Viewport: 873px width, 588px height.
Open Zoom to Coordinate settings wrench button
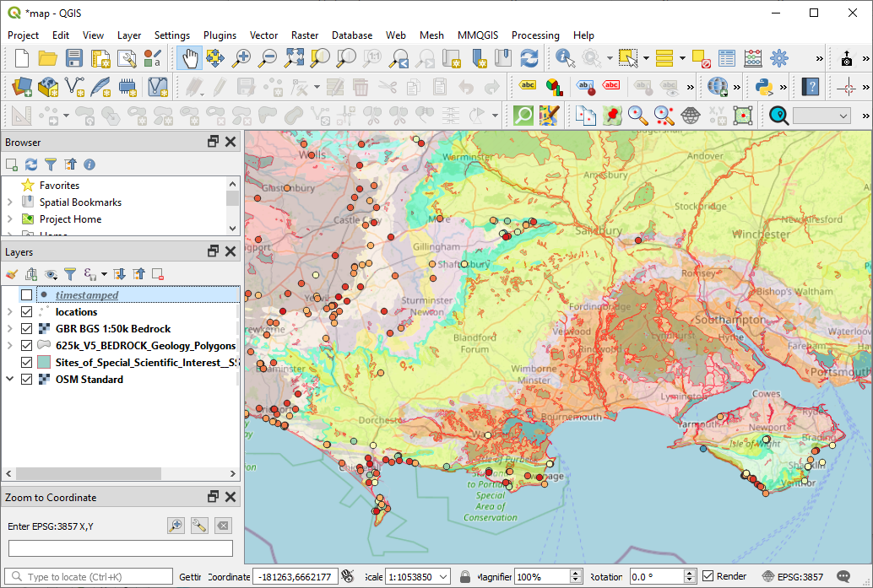pos(199,526)
